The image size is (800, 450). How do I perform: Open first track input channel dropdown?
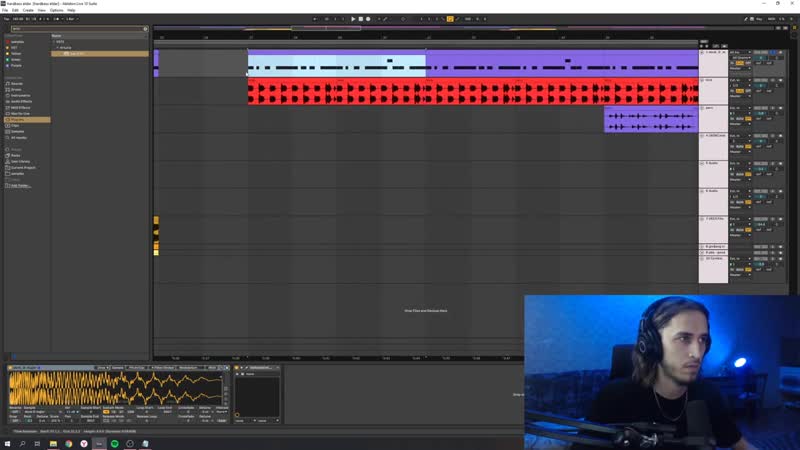pyautogui.click(x=741, y=58)
